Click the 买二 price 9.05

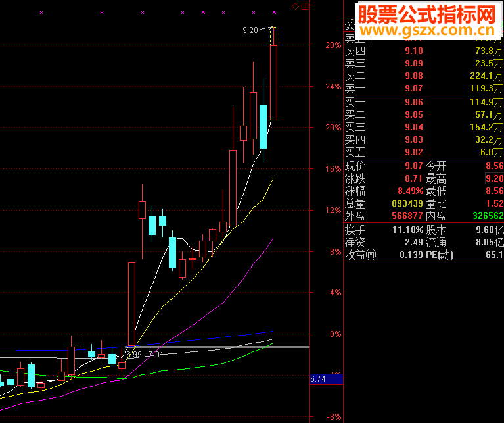tap(414, 115)
